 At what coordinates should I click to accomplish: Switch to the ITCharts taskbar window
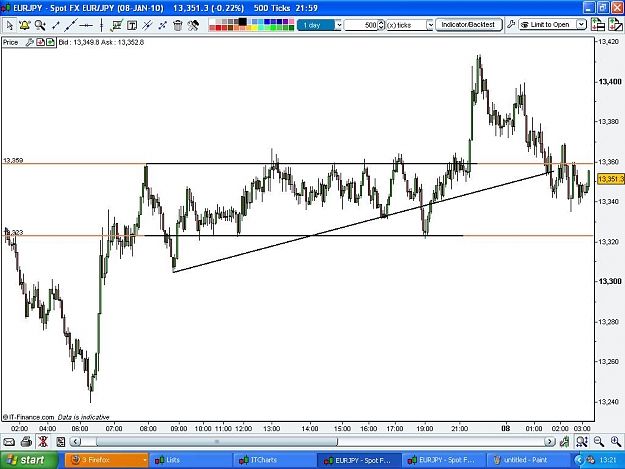coord(275,460)
